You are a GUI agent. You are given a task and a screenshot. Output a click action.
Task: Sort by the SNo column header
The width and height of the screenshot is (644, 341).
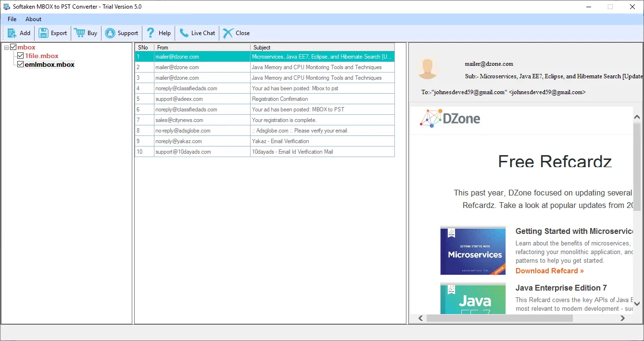(x=144, y=48)
